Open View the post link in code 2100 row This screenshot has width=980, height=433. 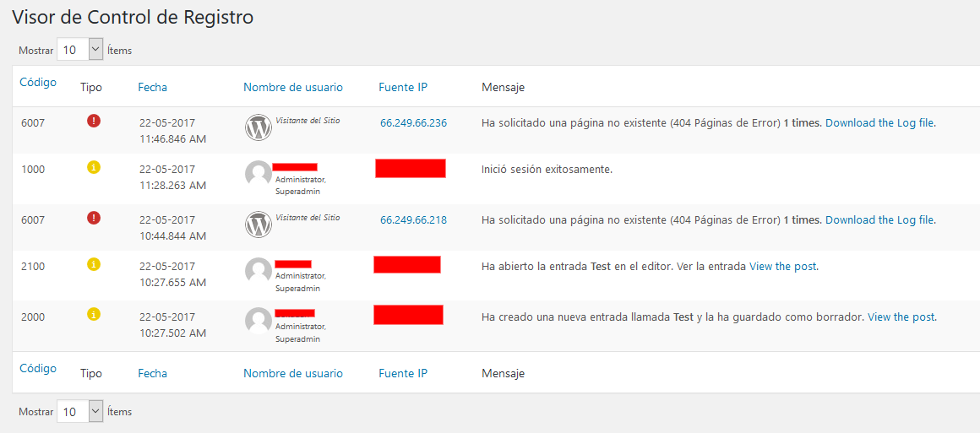pos(782,266)
